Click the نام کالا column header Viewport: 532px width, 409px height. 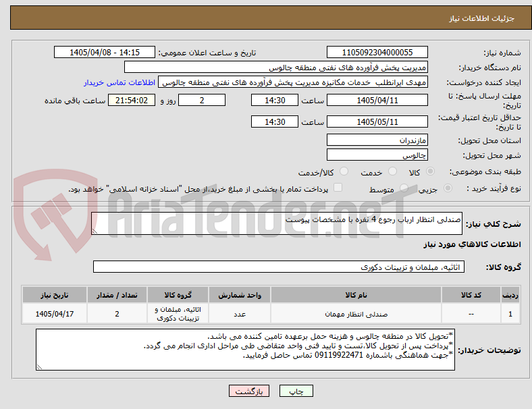pyautogui.click(x=356, y=295)
